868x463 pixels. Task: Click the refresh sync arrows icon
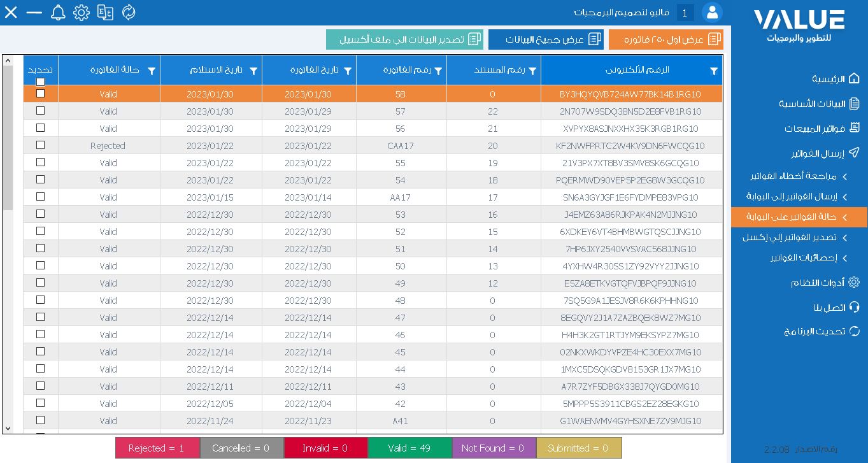pyautogui.click(x=129, y=12)
